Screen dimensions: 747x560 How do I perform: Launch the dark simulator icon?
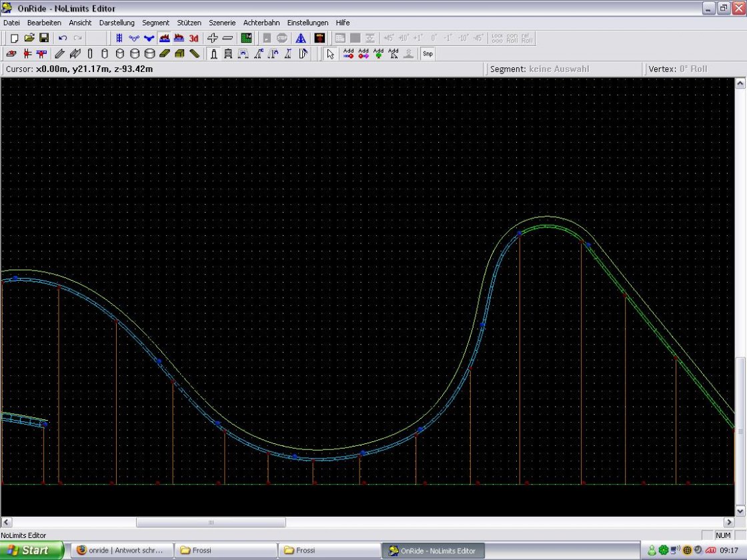point(319,38)
